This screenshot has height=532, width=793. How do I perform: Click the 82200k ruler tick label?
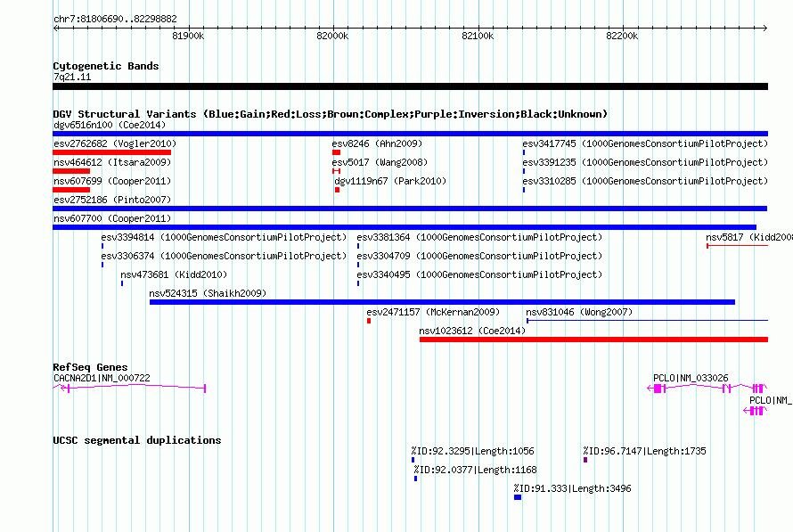[x=622, y=36]
